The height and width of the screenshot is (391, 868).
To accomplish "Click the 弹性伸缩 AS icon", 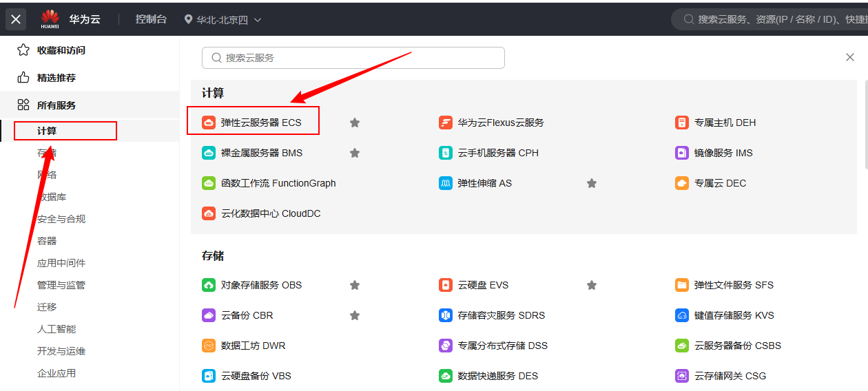I will coord(446,183).
